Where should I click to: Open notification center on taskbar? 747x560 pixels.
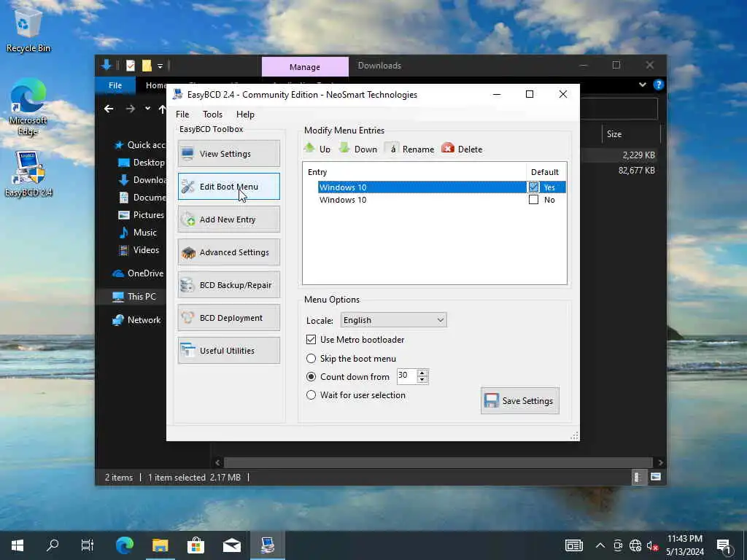point(724,546)
